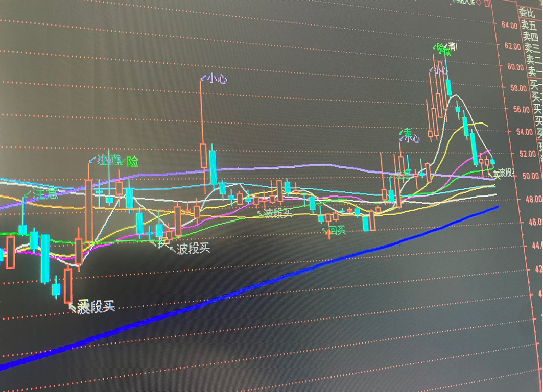Select the 卖二 order book row
543x392 pixels.
pos(534,59)
